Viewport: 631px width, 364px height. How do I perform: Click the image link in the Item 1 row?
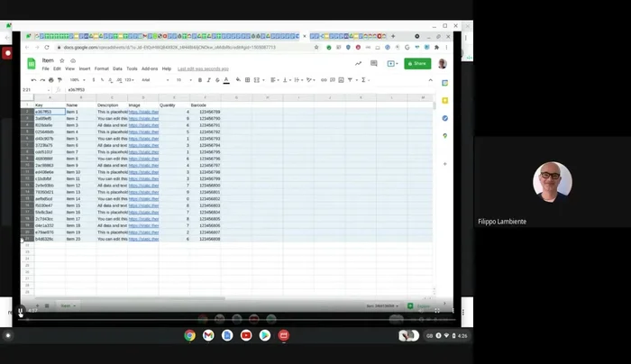143,112
